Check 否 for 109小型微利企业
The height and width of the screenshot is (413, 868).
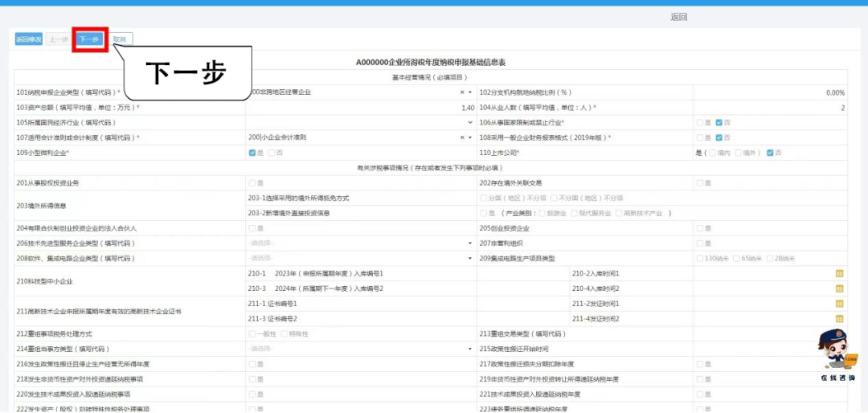pyautogui.click(x=272, y=153)
